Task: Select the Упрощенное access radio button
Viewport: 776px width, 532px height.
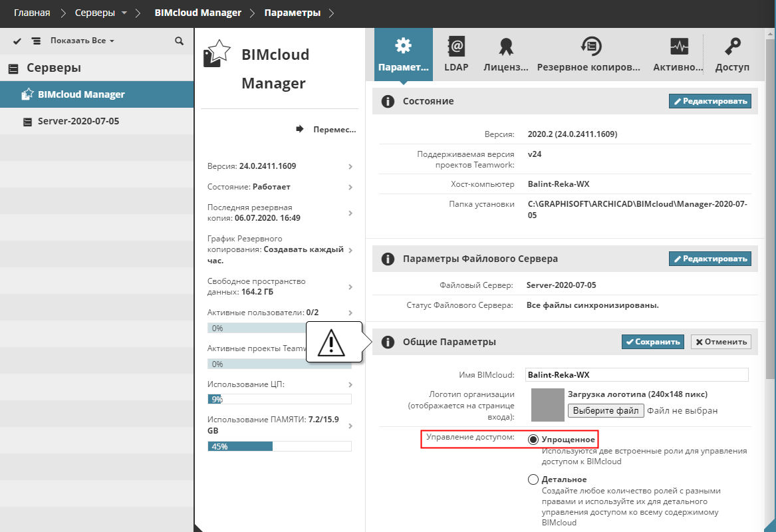Action: (x=533, y=440)
